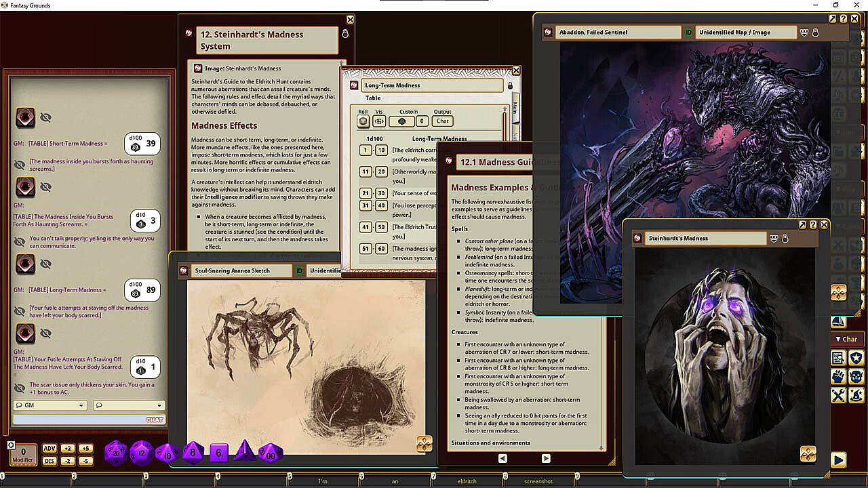Click the Long-Term Madness table roll die
Image resolution: width=868 pixels, height=488 pixels.
(x=364, y=121)
